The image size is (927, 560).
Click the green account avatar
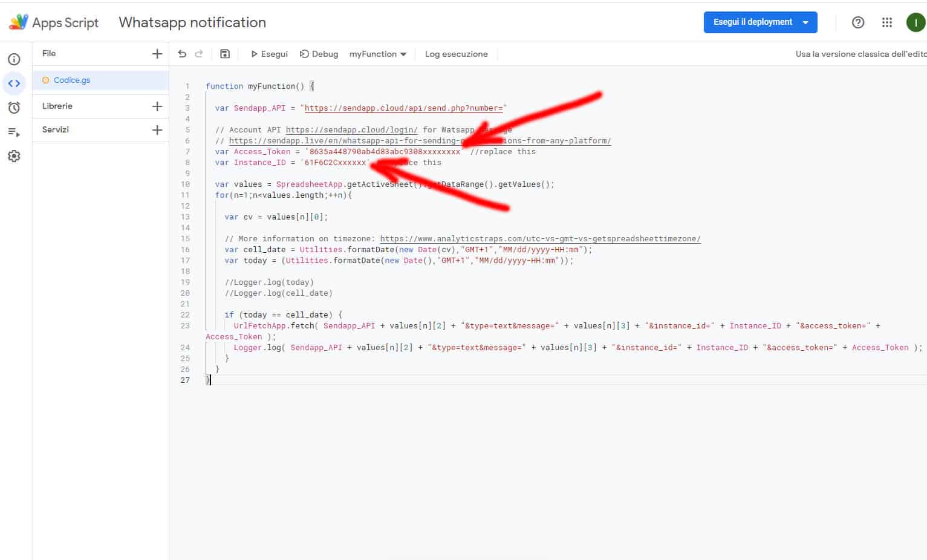coord(916,22)
